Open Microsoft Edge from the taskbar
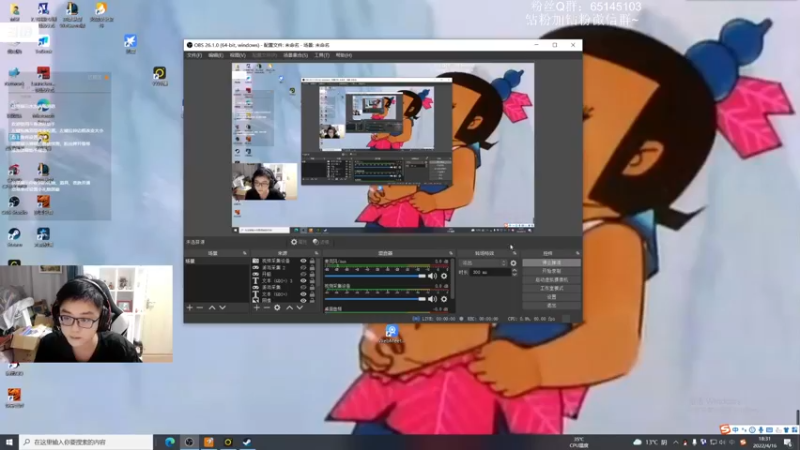 click(170, 442)
